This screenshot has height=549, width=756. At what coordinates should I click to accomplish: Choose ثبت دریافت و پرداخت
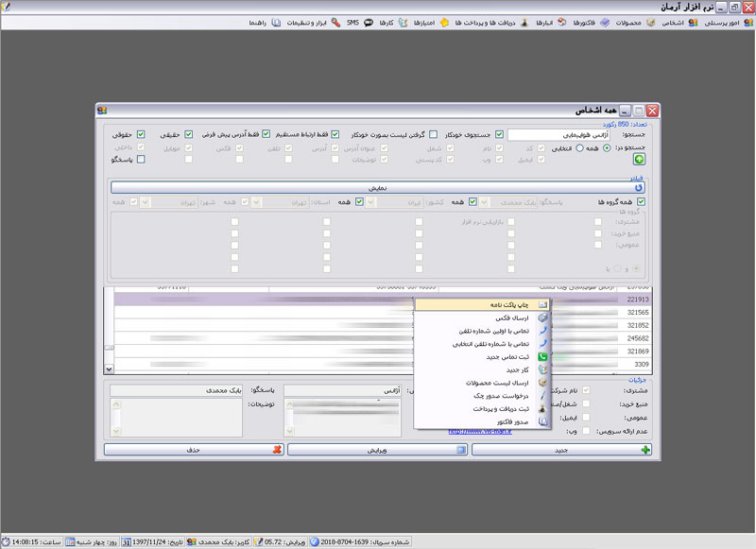[482, 409]
